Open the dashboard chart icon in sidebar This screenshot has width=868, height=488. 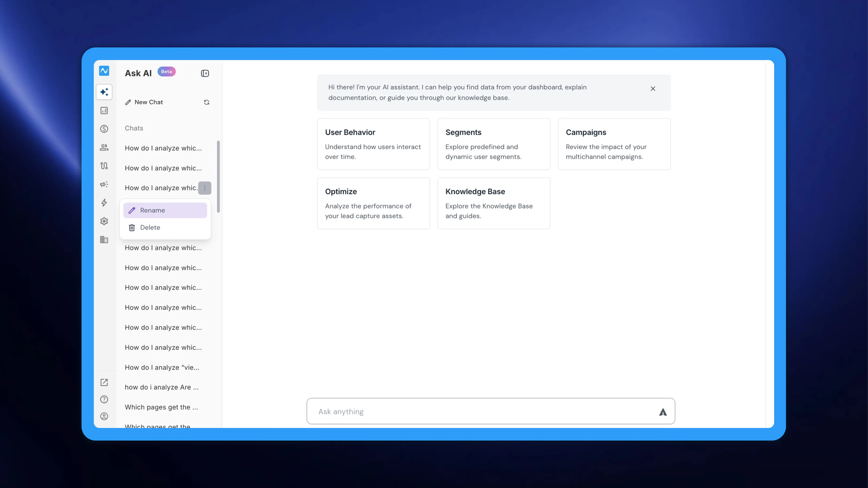104,111
